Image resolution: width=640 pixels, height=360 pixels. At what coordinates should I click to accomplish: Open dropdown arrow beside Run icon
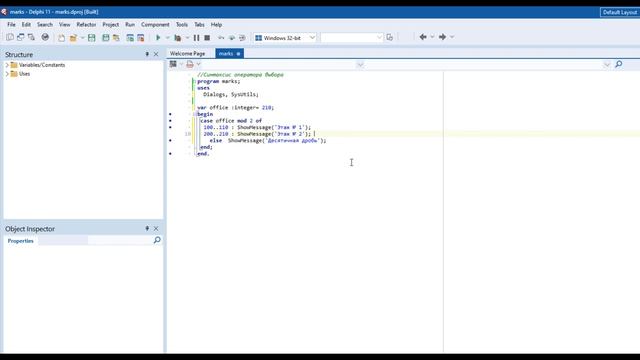(x=167, y=38)
